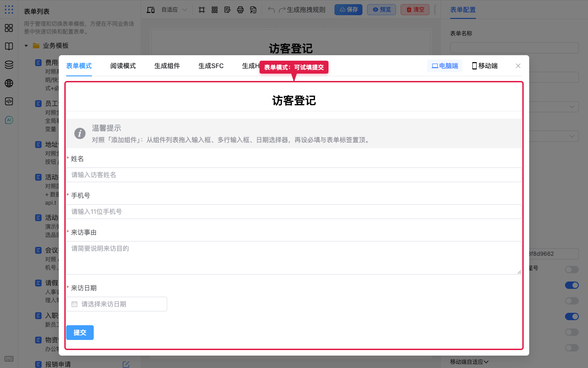Expand the 移动端自适应 section chevron
588x368 pixels.
point(486,362)
